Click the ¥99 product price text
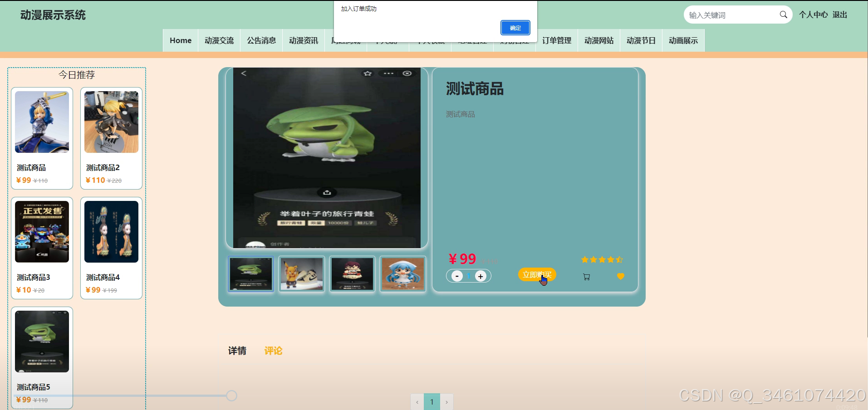This screenshot has height=410, width=868. click(462, 259)
